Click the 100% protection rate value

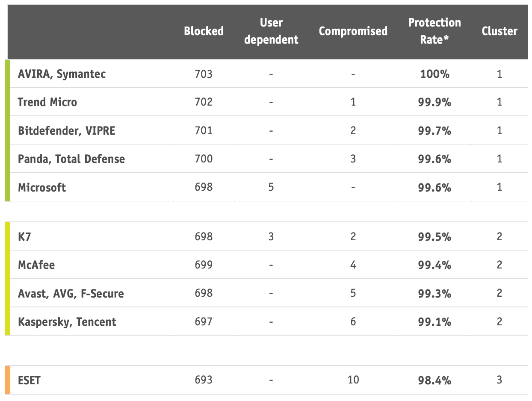pos(434,74)
